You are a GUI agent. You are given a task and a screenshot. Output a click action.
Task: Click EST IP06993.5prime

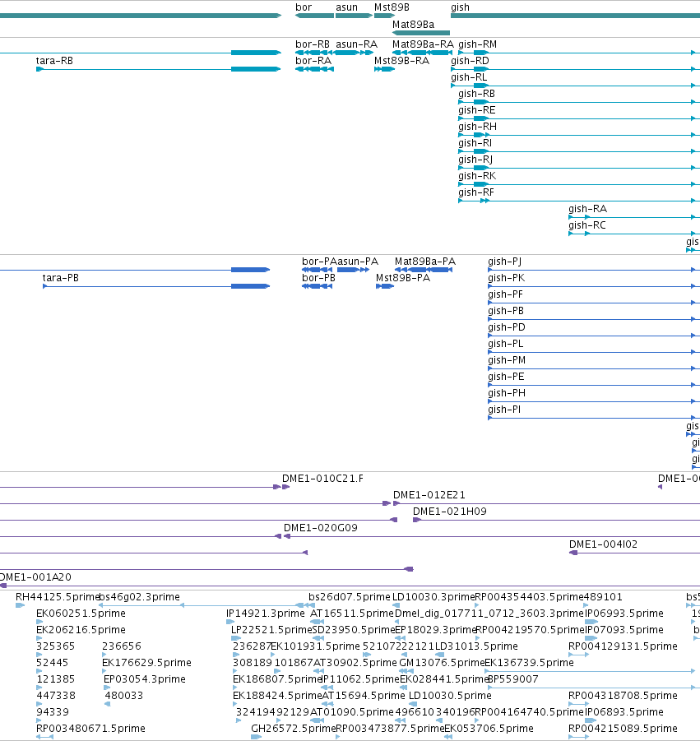point(624,614)
